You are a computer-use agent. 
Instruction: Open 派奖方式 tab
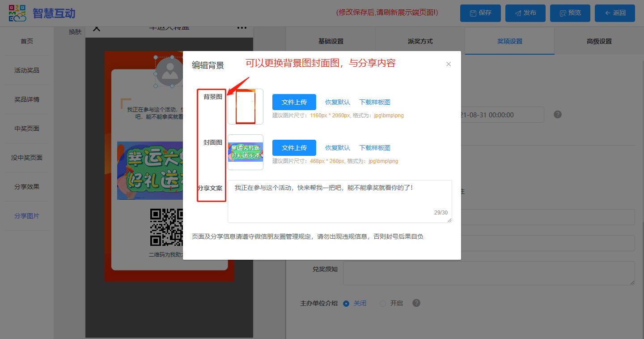(420, 41)
